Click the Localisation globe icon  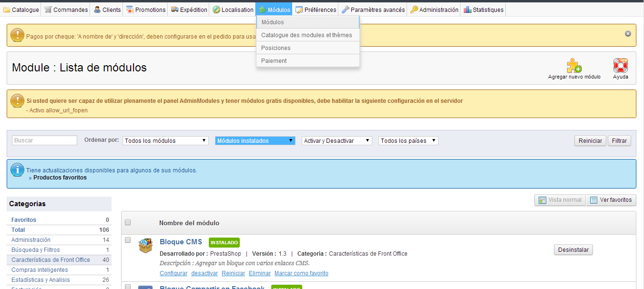click(x=216, y=10)
